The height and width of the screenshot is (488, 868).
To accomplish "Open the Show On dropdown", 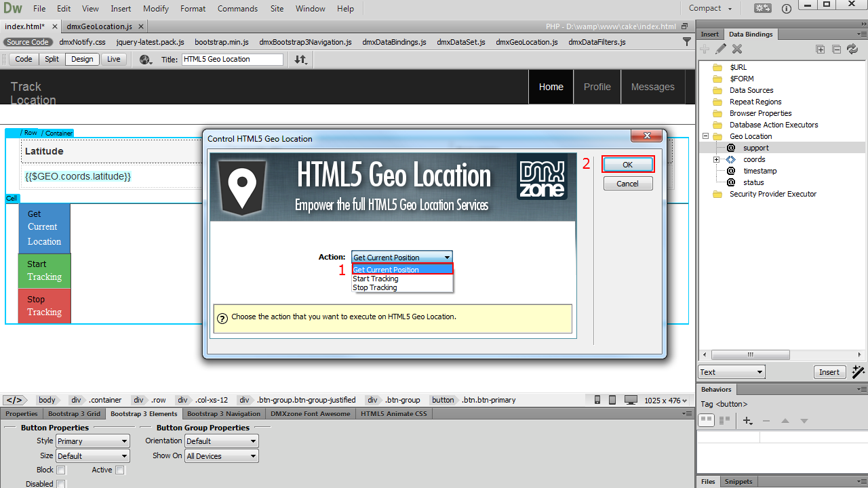I will (221, 456).
